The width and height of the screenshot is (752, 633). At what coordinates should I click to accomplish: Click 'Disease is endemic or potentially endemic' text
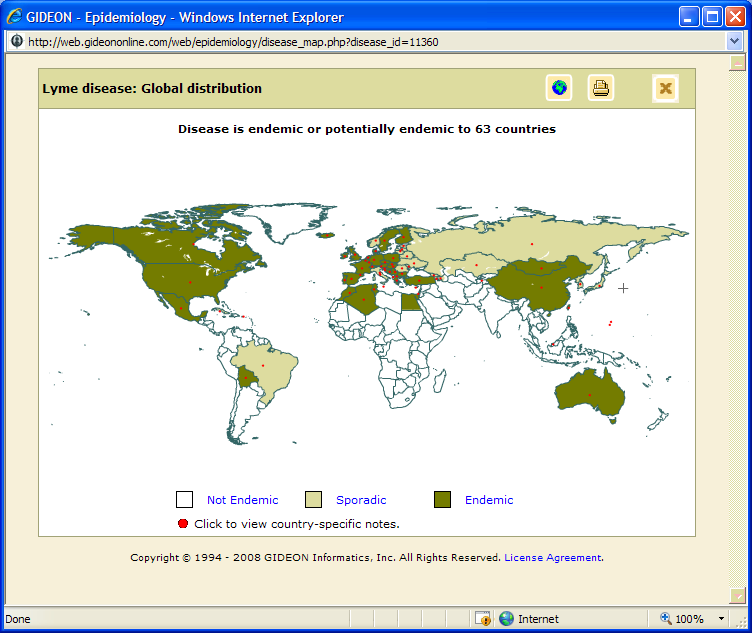click(x=367, y=129)
